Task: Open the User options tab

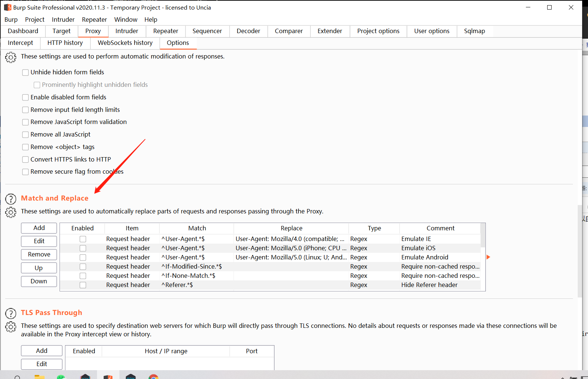Action: (432, 31)
